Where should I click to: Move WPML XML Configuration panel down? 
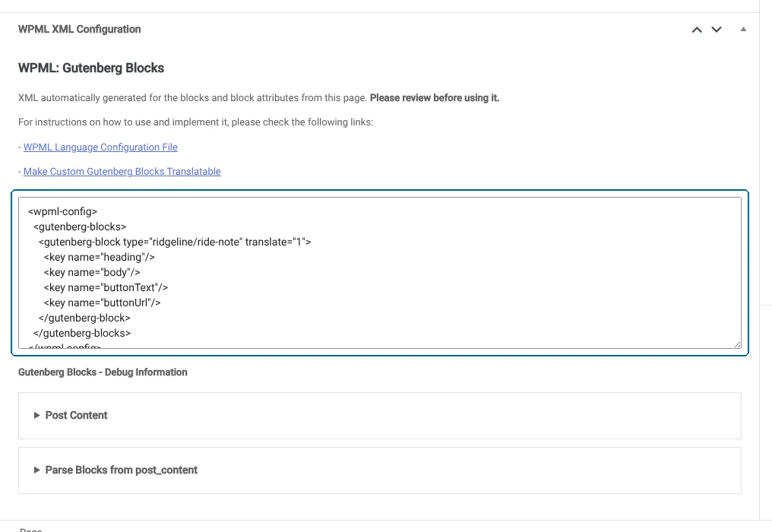click(x=717, y=30)
